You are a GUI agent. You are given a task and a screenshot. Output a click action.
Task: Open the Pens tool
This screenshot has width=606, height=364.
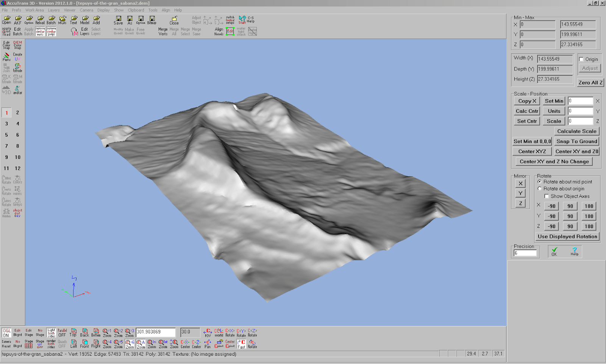6,57
